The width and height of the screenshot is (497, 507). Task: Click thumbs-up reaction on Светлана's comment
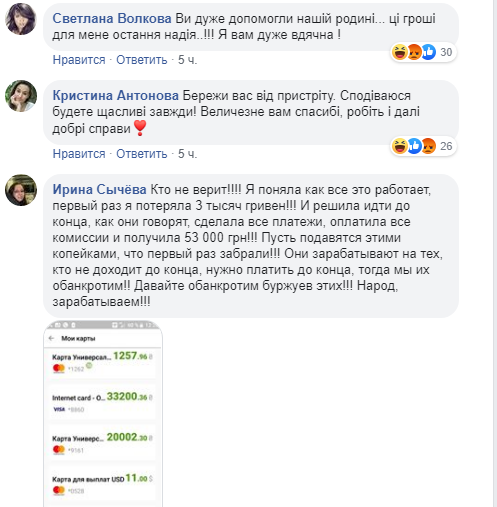tap(429, 52)
